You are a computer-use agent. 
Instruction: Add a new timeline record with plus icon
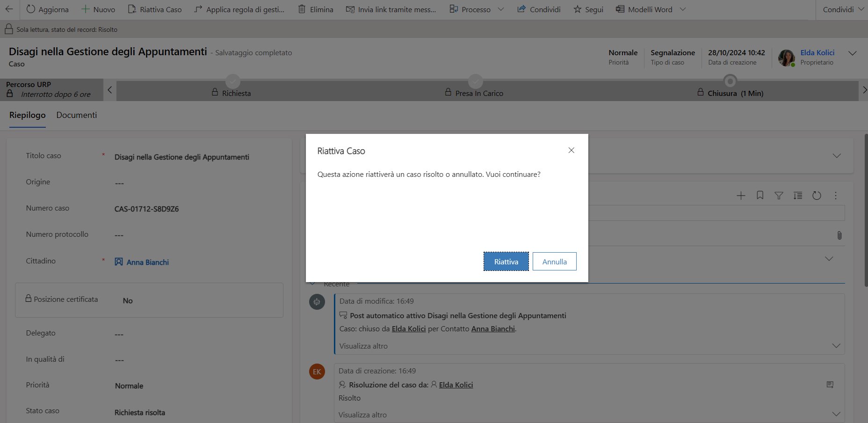click(741, 196)
